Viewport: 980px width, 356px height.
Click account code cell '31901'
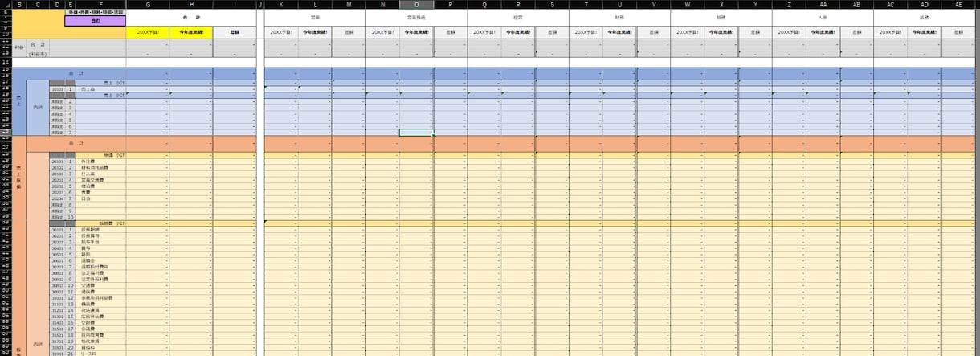click(57, 354)
